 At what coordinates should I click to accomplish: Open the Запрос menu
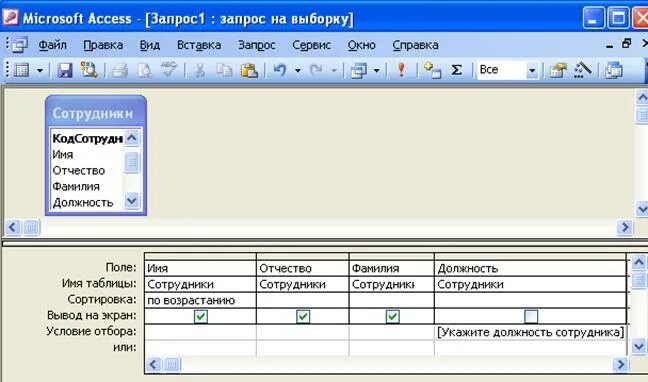pyautogui.click(x=256, y=45)
